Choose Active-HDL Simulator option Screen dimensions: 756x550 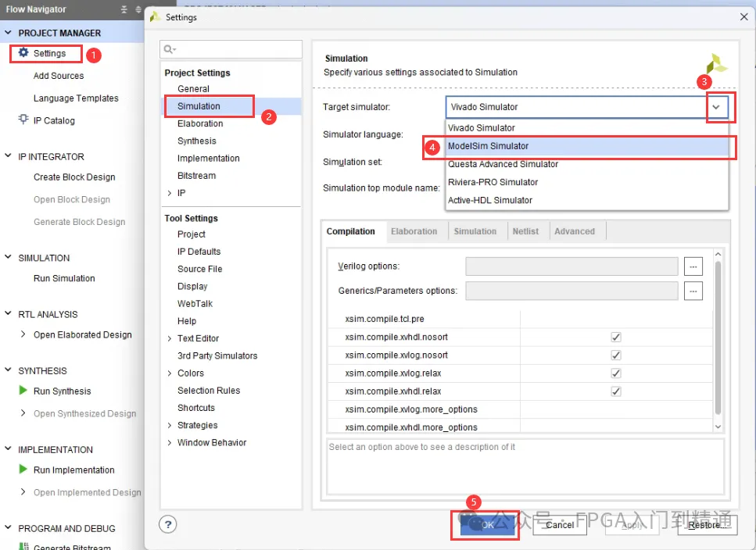tap(587, 200)
